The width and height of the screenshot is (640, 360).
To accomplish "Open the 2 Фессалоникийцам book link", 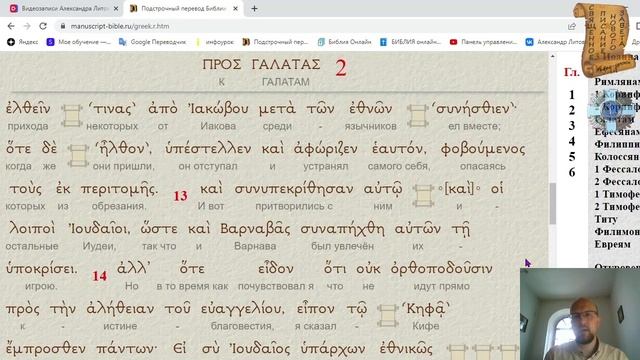I will point(617,182).
